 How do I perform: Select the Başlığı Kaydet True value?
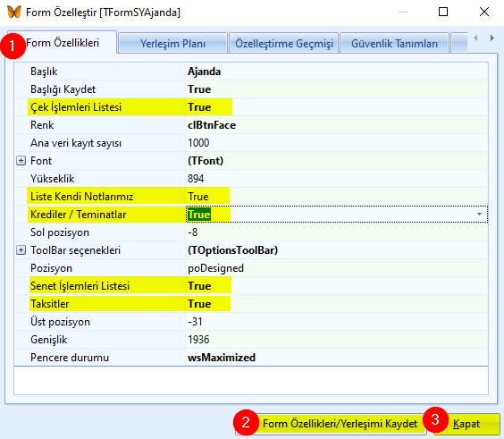point(199,89)
